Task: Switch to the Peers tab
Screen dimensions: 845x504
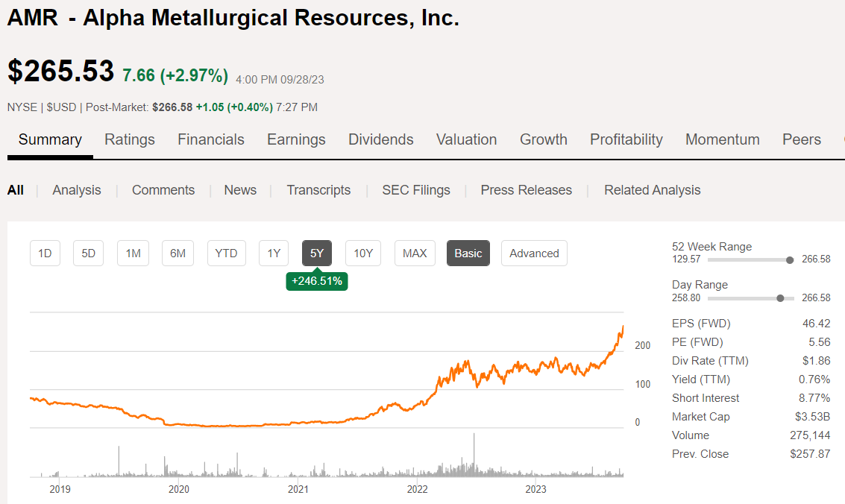Action: click(x=801, y=139)
